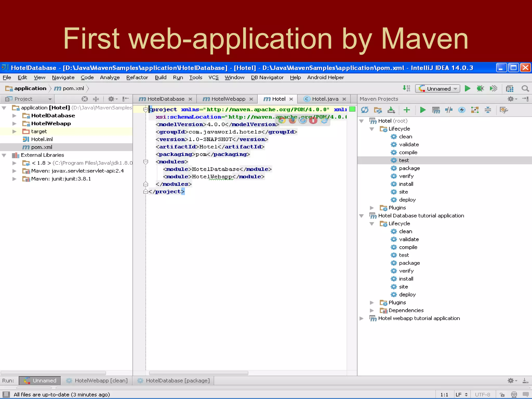Click editor horizontal scrollbar
The height and width of the screenshot is (399, 532).
(199, 373)
